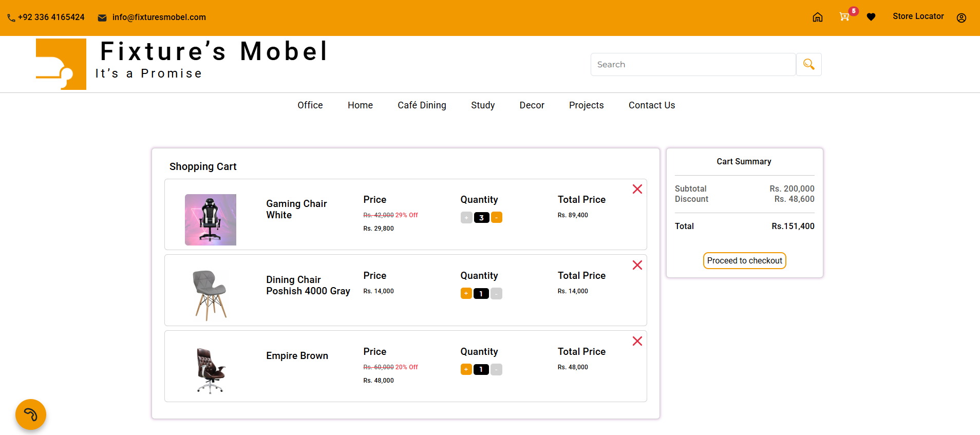Click the Rs.151,400 cart total
This screenshot has height=435, width=980.
coord(793,226)
